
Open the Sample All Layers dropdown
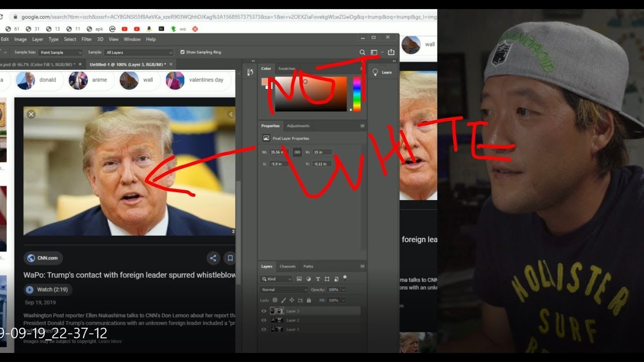coord(139,52)
